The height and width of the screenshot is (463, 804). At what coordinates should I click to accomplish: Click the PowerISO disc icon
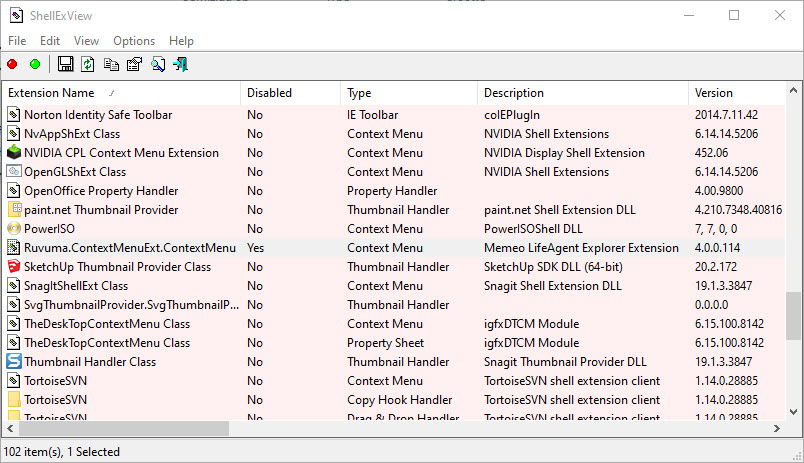[x=14, y=229]
